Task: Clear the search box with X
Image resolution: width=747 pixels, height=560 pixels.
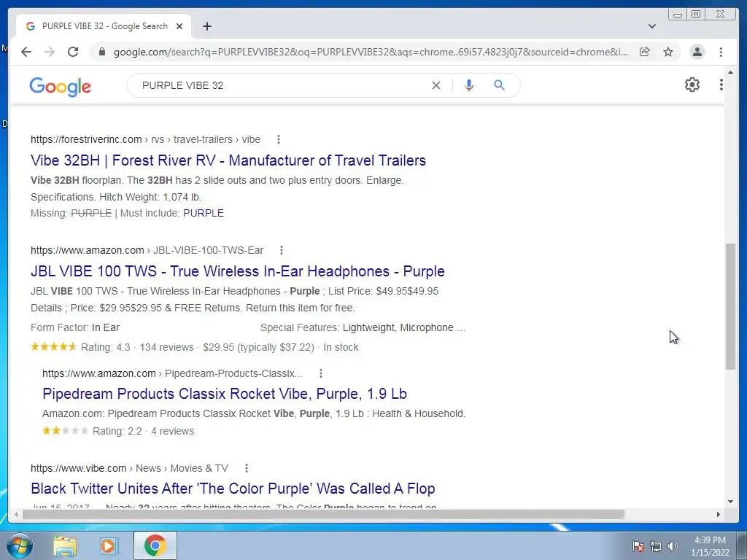Action: tap(436, 85)
